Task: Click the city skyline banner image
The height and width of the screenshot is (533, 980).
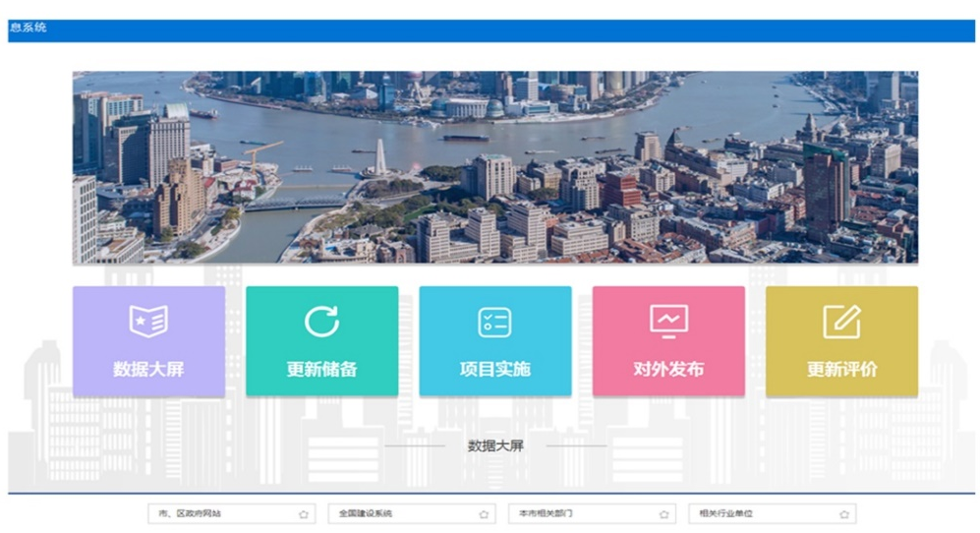Action: coord(494,167)
